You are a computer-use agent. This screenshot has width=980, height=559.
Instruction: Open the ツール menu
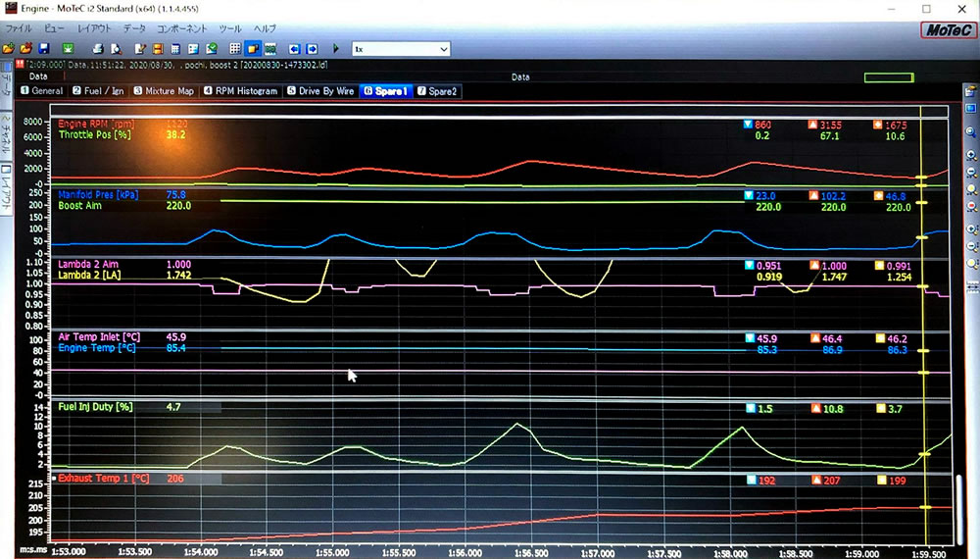tap(230, 28)
